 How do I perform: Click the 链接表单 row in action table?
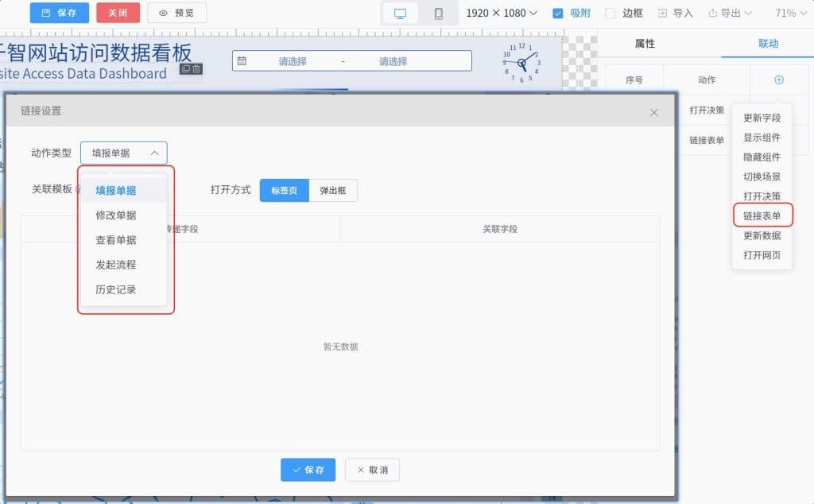(707, 140)
